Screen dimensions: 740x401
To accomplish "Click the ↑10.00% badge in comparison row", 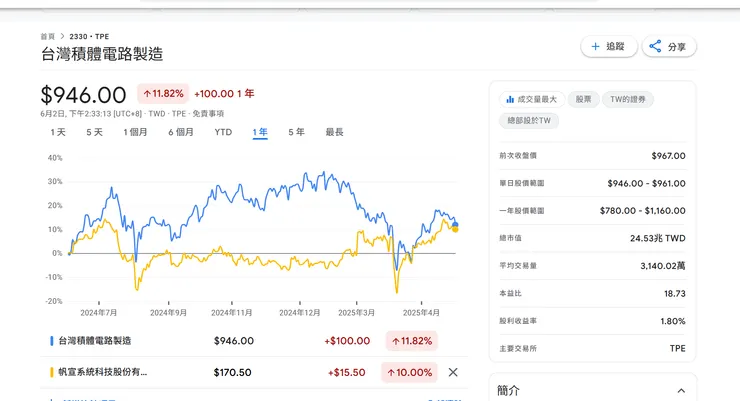I will [409, 372].
